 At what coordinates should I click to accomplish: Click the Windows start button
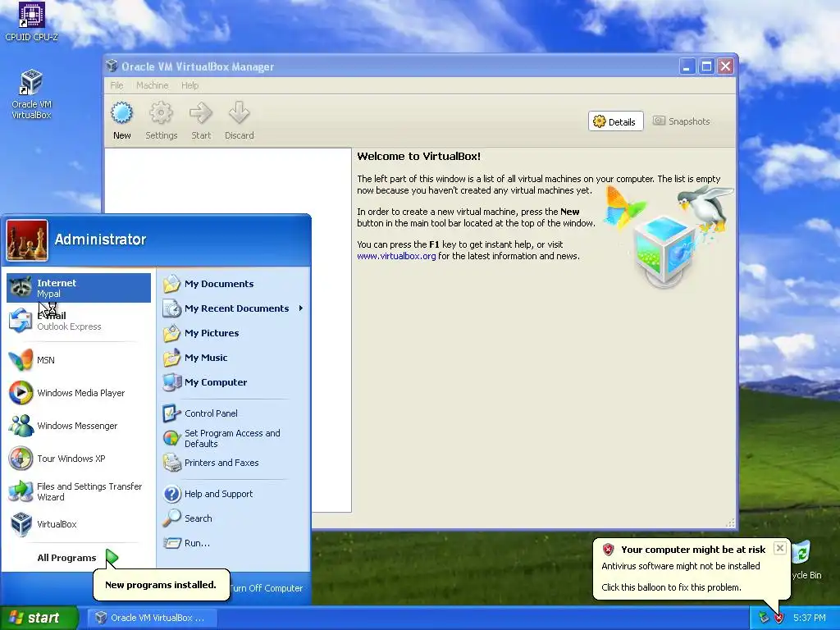point(39,618)
